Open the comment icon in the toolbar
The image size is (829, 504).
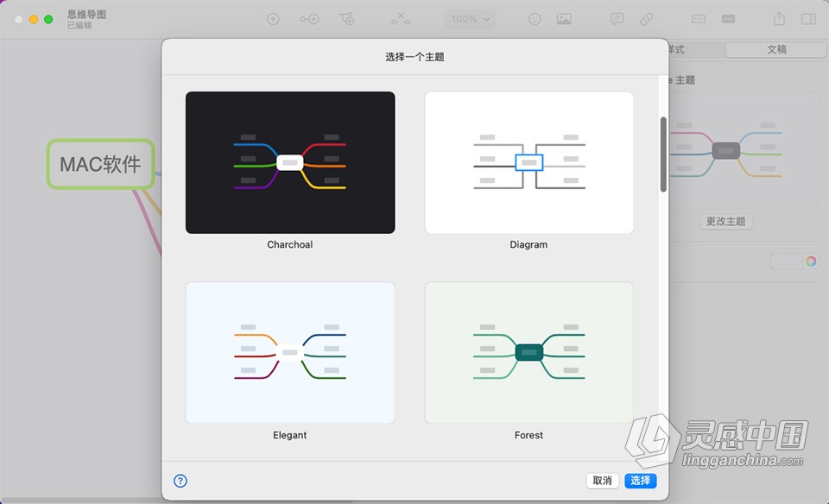click(617, 18)
